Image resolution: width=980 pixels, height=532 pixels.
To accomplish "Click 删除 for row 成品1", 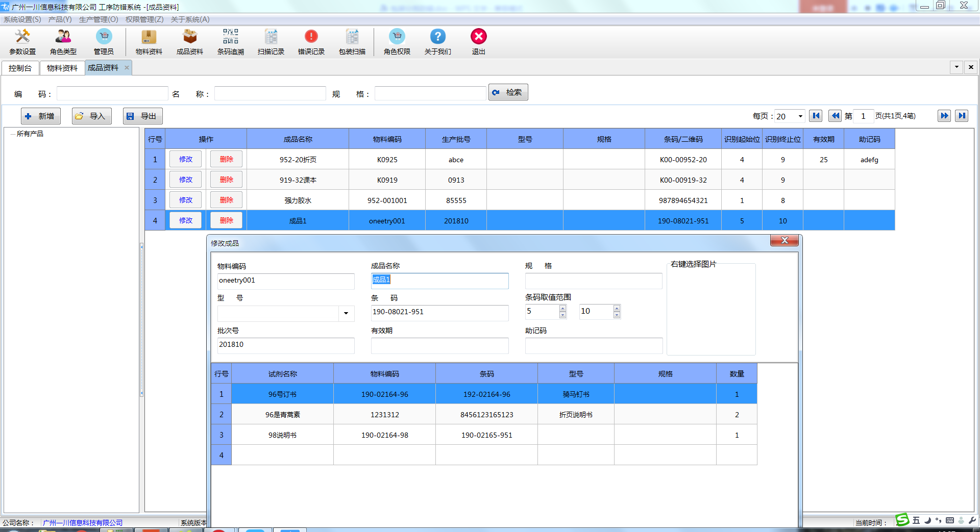I will click(x=227, y=220).
